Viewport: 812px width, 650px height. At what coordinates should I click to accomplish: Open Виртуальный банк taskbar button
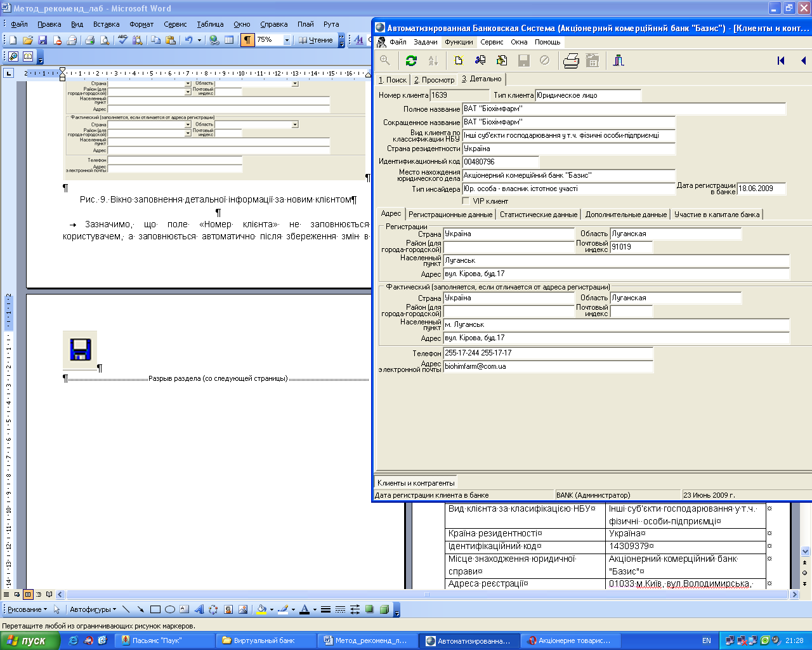[x=266, y=640]
